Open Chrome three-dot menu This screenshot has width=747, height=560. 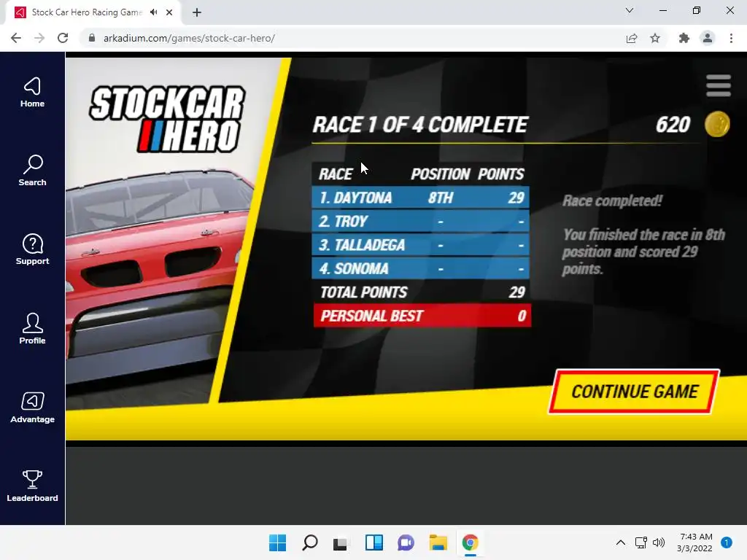point(731,38)
